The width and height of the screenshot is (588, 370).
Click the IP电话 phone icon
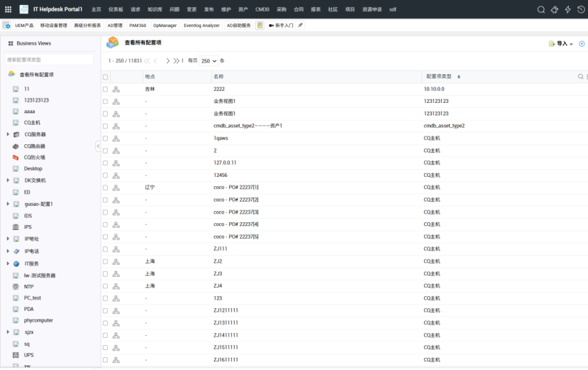click(16, 251)
